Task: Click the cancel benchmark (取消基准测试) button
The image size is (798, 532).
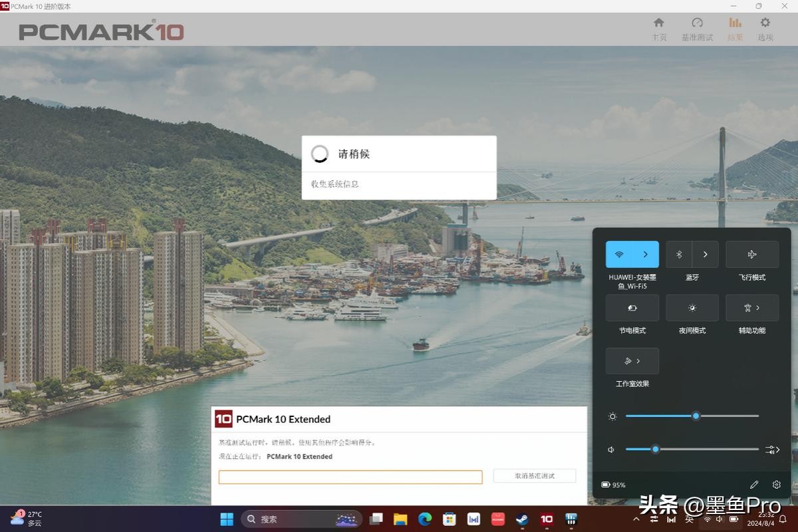Action: (534, 476)
